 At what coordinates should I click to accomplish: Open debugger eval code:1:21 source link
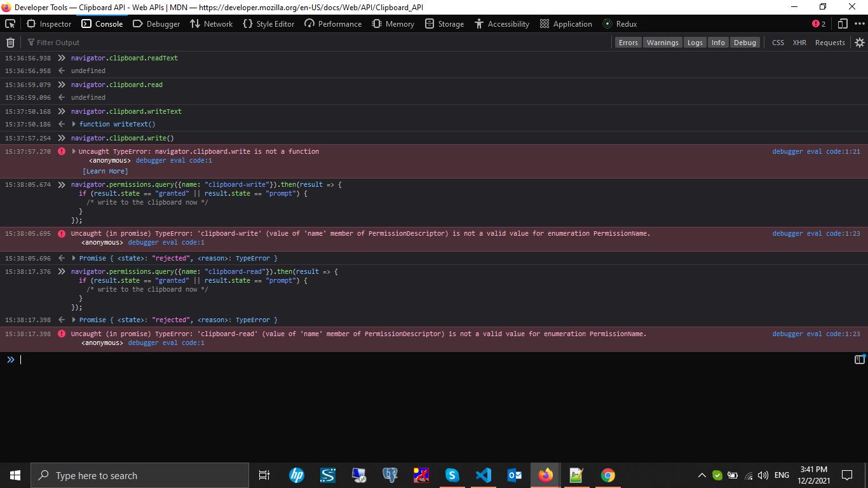coord(816,151)
